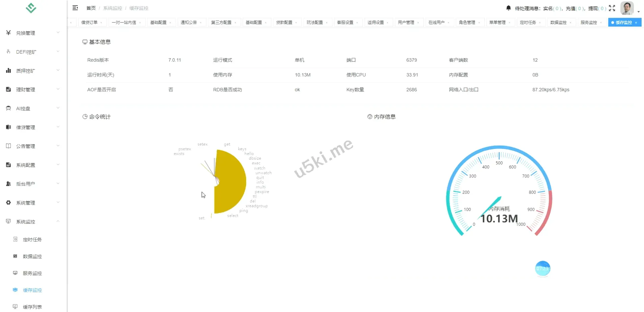Image resolution: width=644 pixels, height=312 pixels.
Task: Click the 兑换管理 yen icon
Action: pyautogui.click(x=8, y=33)
